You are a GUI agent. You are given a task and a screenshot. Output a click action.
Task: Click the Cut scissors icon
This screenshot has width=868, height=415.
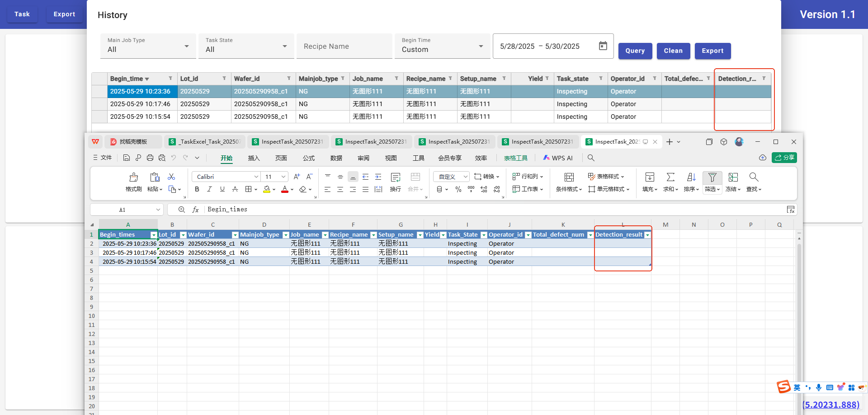[171, 177]
